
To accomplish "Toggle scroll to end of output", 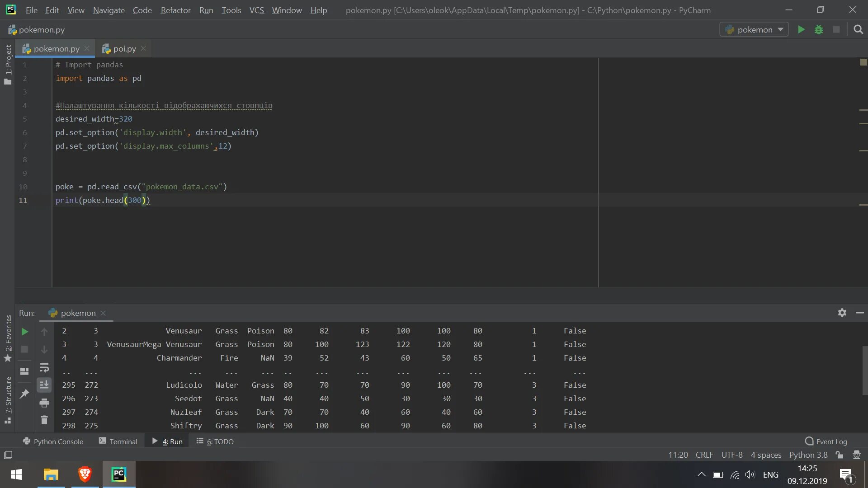I will [44, 385].
